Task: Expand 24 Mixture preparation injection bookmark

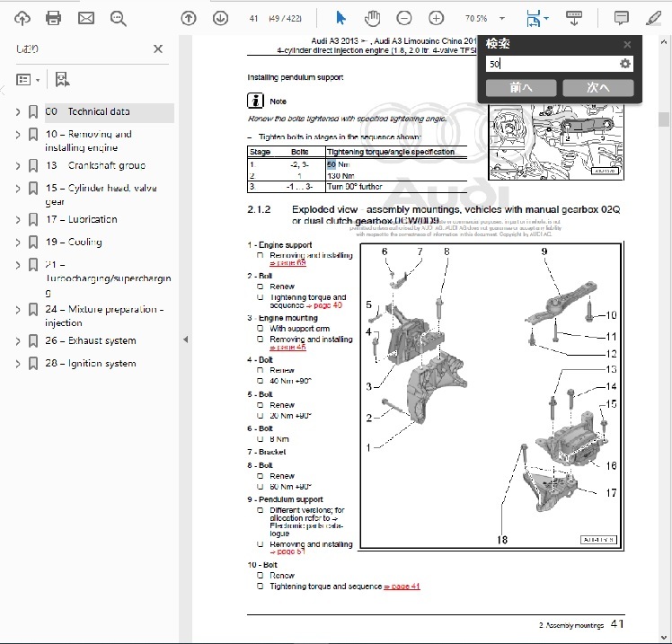Action: tap(18, 310)
